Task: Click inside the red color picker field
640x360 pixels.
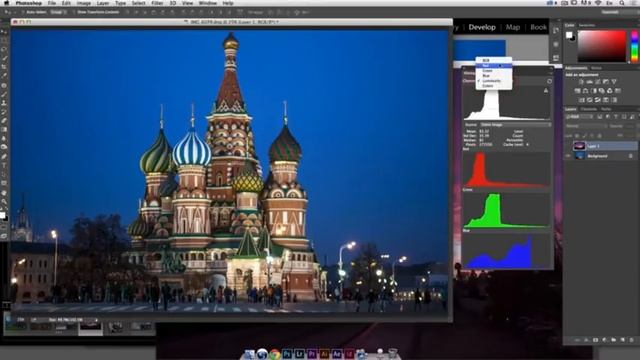Action: point(602,46)
